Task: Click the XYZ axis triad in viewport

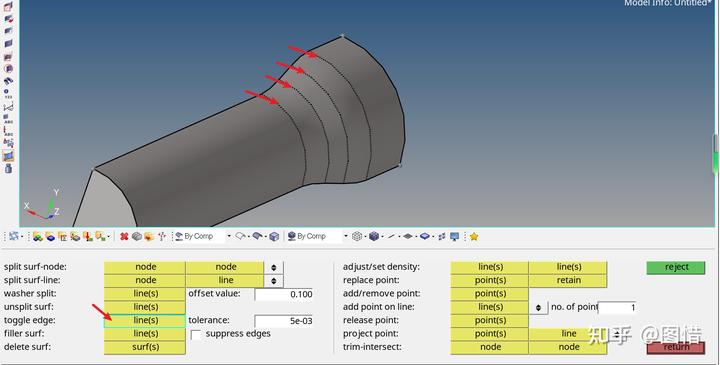Action: 44,204
